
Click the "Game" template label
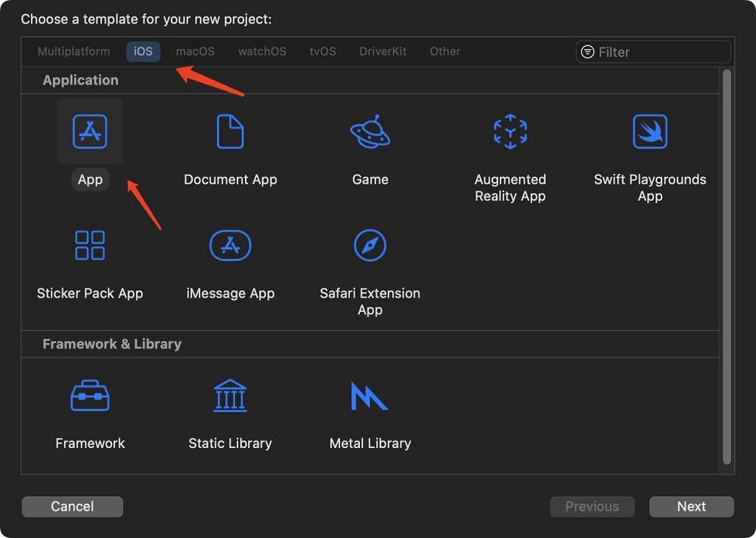[370, 179]
